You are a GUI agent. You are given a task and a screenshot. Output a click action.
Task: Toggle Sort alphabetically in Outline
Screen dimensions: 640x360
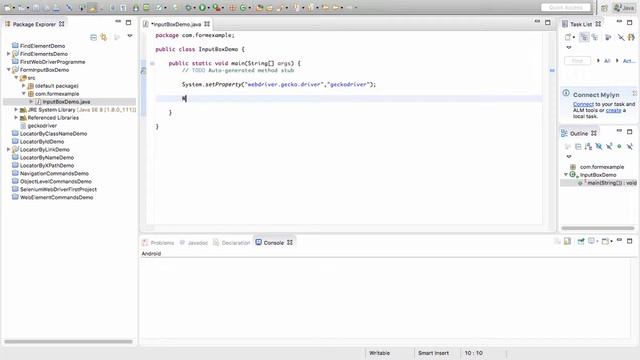[x=588, y=146]
